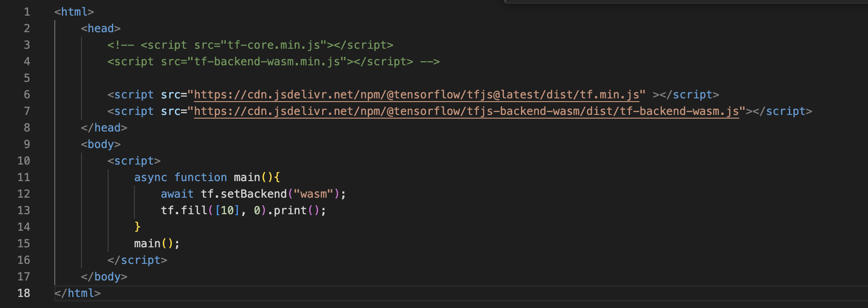The width and height of the screenshot is (868, 308).
Task: Click the main(); call on line 15
Action: 157,244
